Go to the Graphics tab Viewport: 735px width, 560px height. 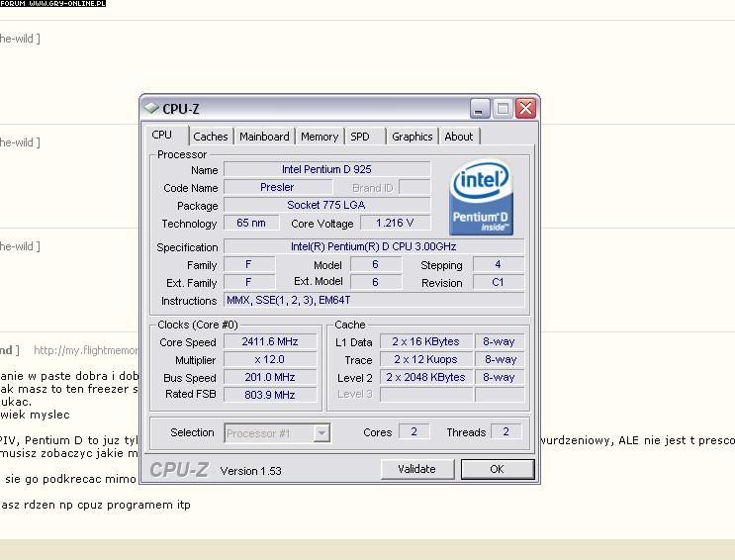(x=412, y=137)
